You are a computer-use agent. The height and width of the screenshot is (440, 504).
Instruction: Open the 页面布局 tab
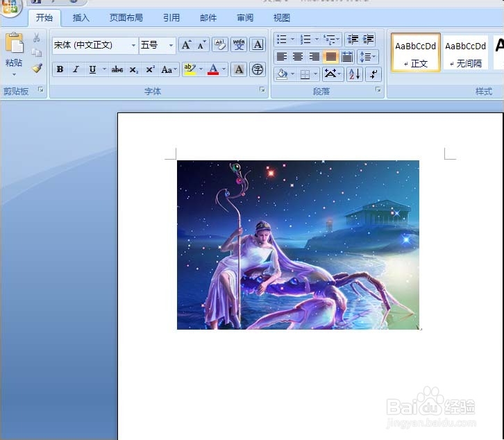[x=126, y=17]
